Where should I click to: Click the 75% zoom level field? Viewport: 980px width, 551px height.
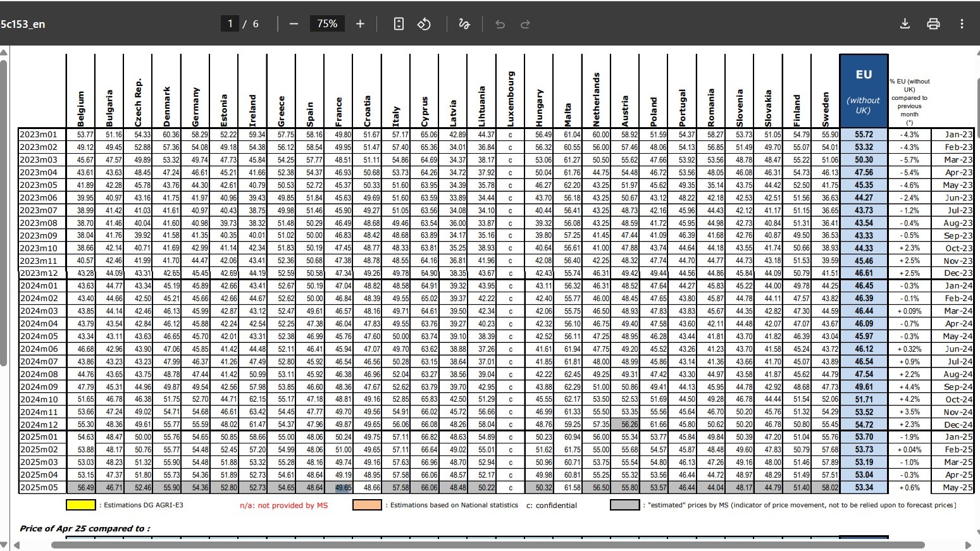pyautogui.click(x=327, y=24)
